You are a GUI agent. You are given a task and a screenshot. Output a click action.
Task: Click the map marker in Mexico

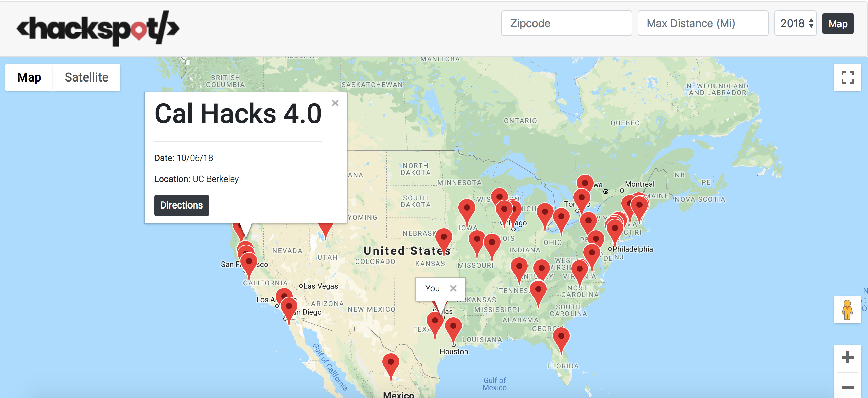391,363
